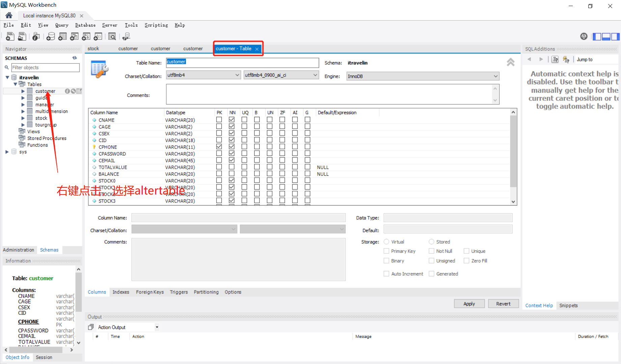Open the object inspector info icon
Image resolution: width=621 pixels, height=364 pixels.
tap(36, 36)
